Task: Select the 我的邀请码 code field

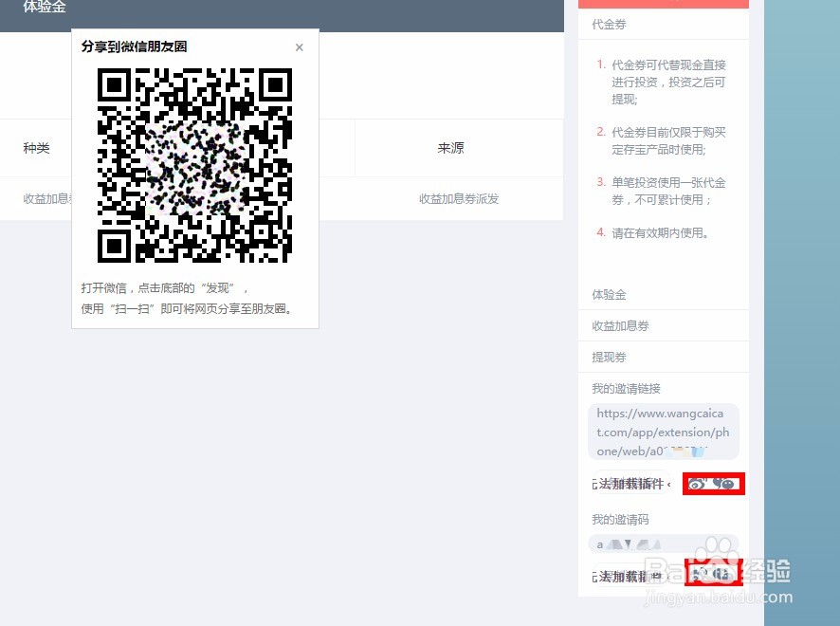Action: click(x=664, y=544)
